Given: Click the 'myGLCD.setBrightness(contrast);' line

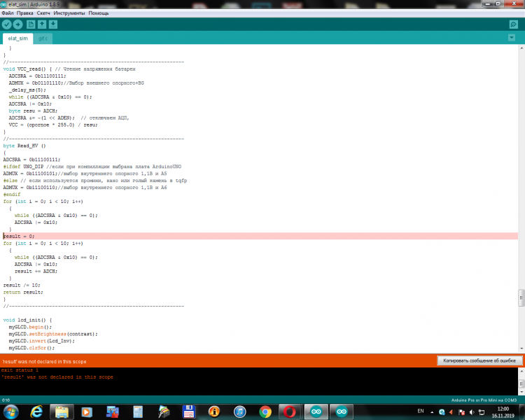Looking at the screenshot, I should (x=53, y=334).
